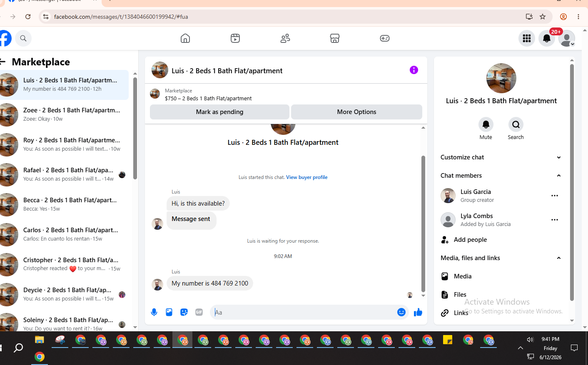This screenshot has height=365, width=588.
Task: Open the Chrome three-dot menu
Action: tap(578, 17)
